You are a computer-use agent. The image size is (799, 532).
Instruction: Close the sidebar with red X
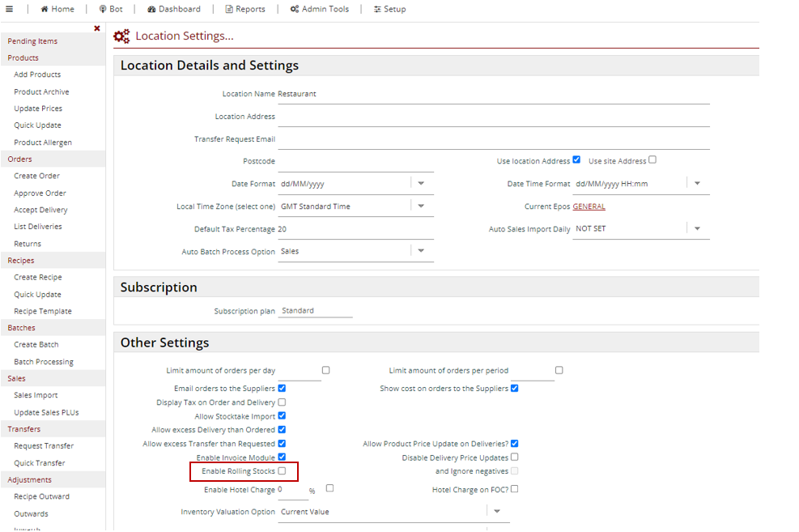coord(97,28)
